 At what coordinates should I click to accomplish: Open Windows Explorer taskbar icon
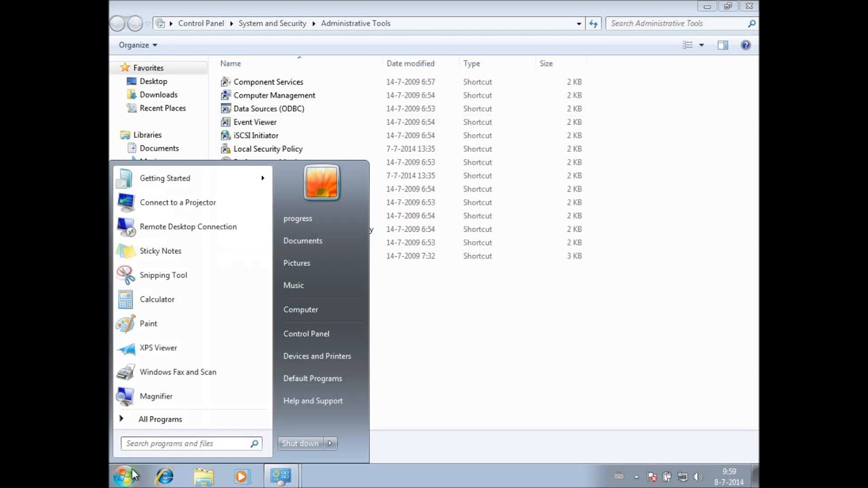pyautogui.click(x=203, y=476)
